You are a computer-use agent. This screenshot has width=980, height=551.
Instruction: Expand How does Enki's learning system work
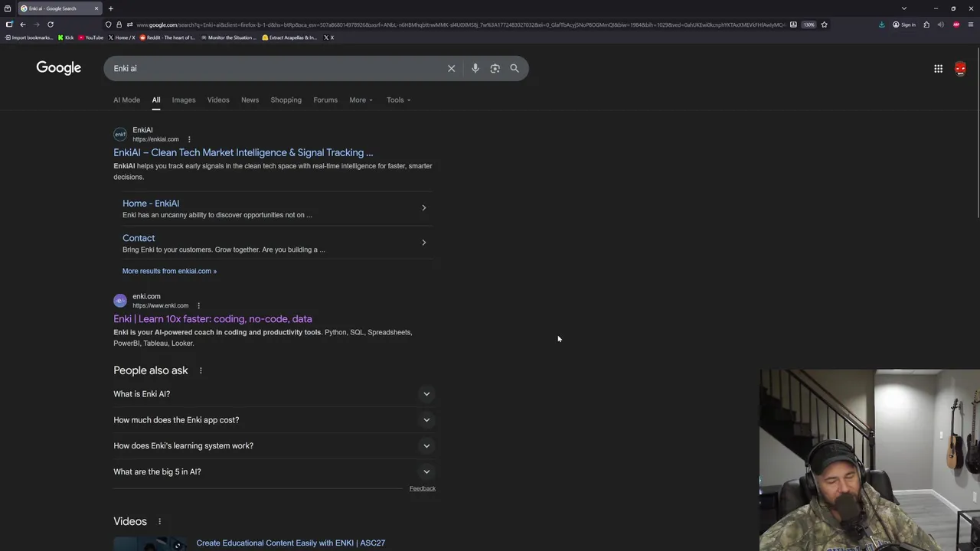tap(273, 446)
